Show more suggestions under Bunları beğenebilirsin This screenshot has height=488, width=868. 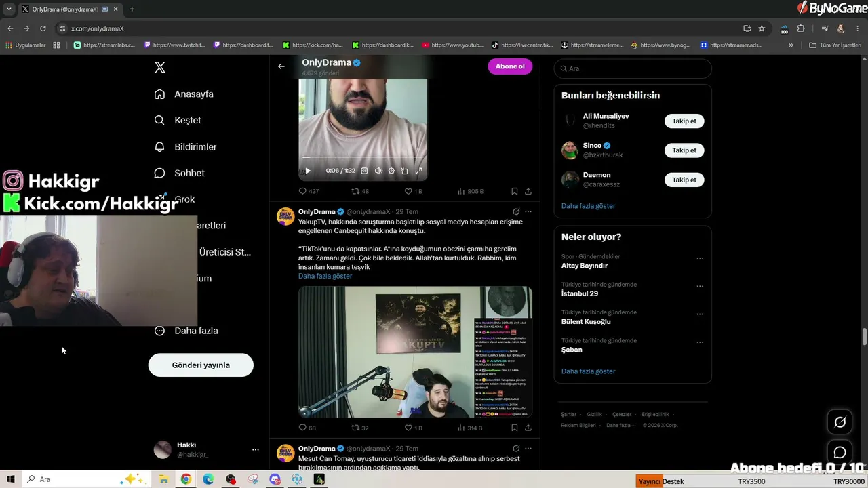coord(588,205)
